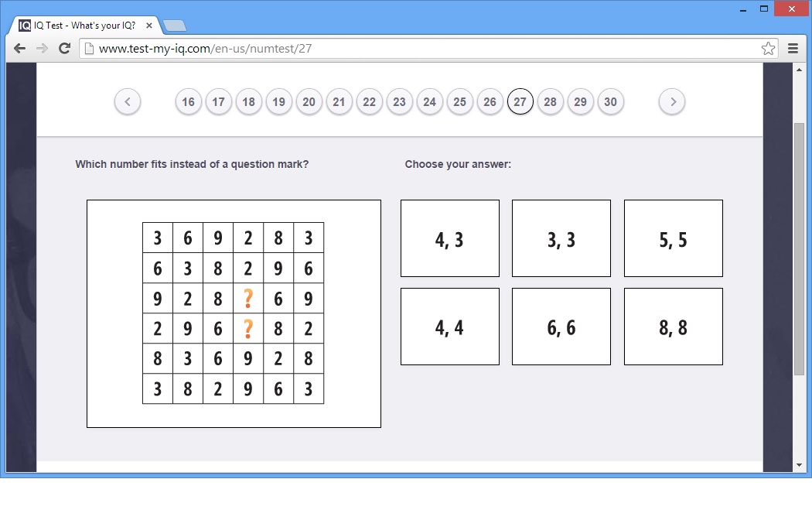The height and width of the screenshot is (520, 812).
Task: Reload the page with the refresh icon
Action: point(64,49)
